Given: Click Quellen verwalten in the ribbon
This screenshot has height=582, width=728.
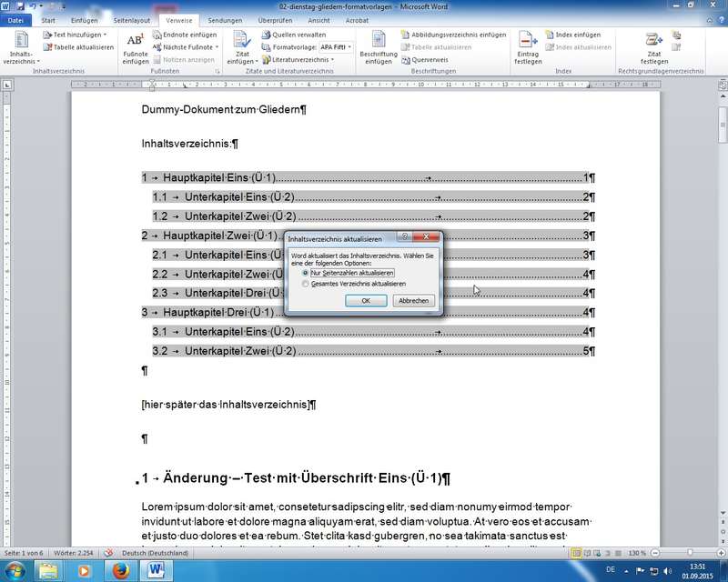Looking at the screenshot, I should [298, 35].
